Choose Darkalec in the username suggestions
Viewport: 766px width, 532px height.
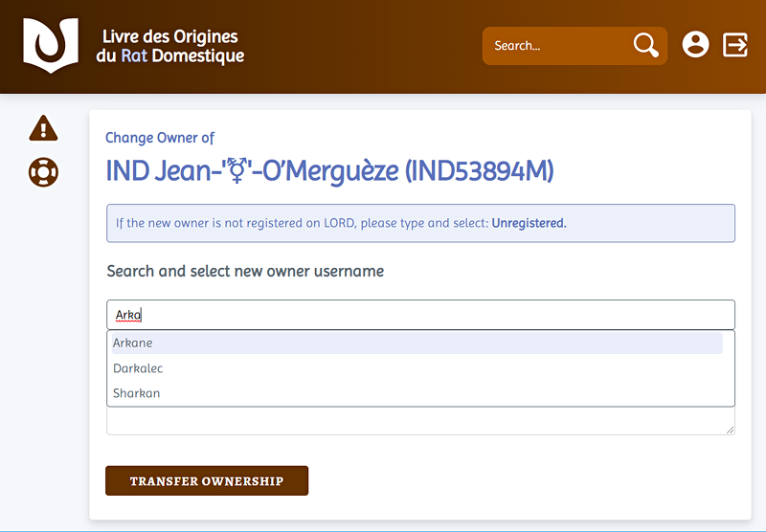click(138, 368)
